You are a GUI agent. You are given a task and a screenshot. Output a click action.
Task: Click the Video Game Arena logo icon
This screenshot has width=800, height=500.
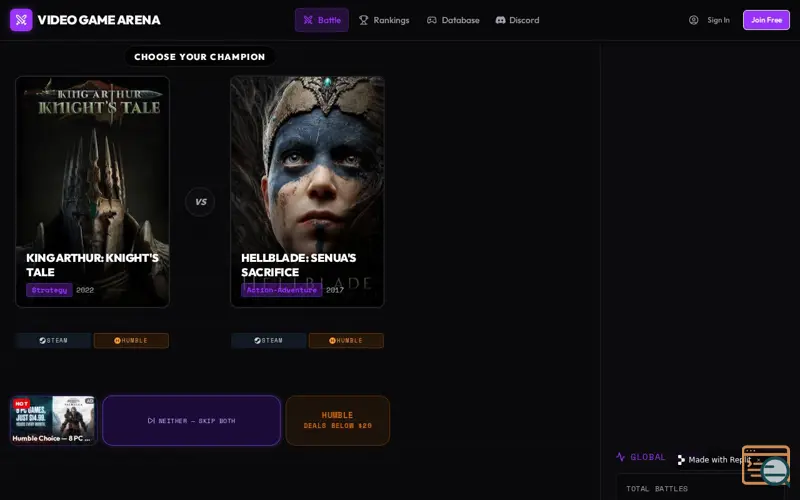pos(21,20)
